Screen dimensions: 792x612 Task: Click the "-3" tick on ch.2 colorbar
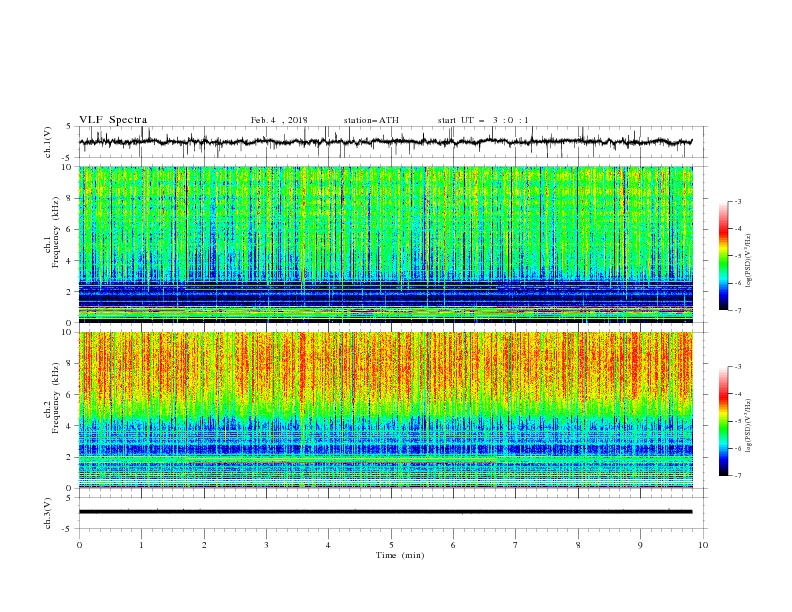[738, 367]
